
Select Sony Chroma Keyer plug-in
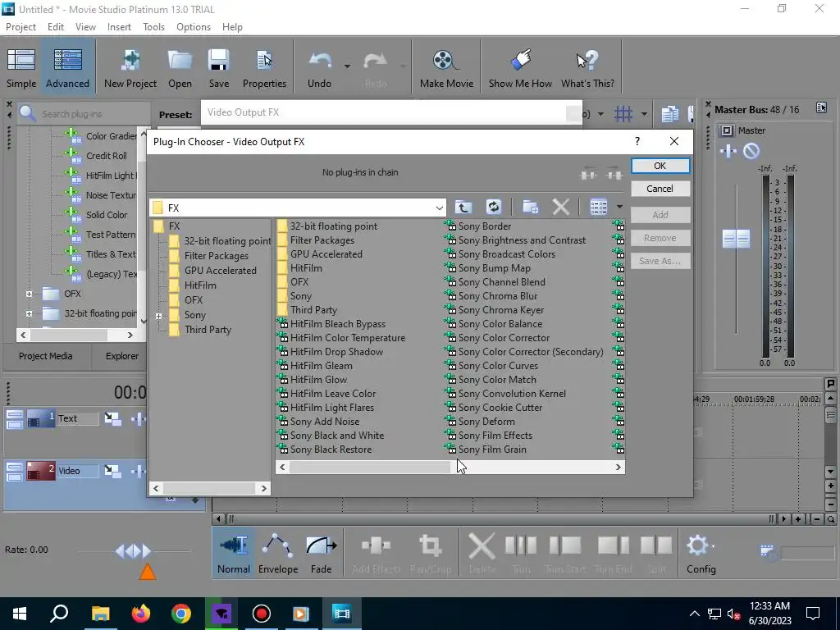click(501, 309)
